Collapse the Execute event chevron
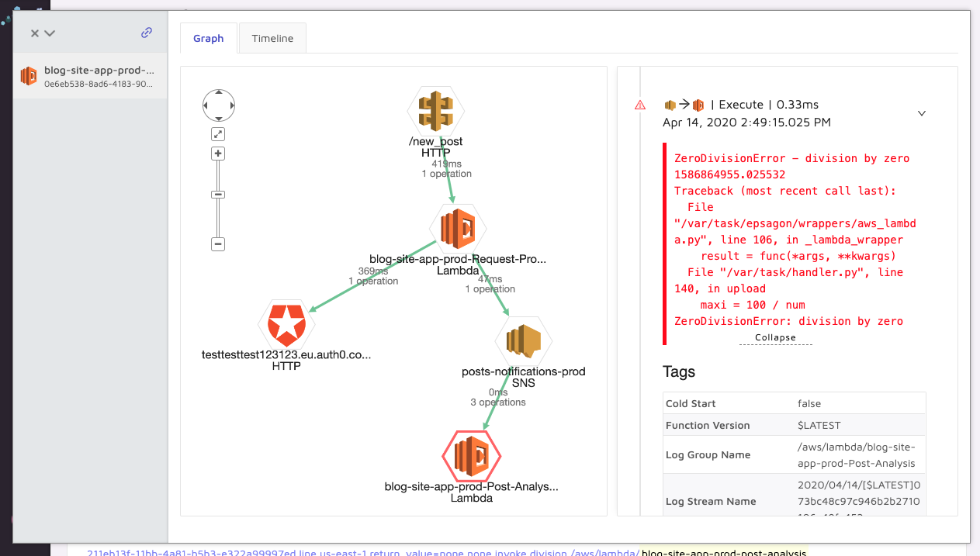 [922, 113]
